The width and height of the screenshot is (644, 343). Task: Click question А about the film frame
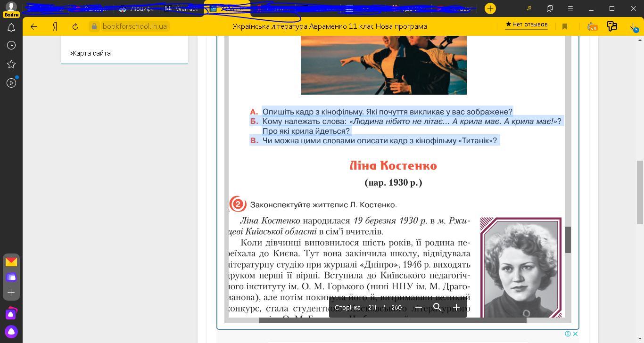coord(387,112)
